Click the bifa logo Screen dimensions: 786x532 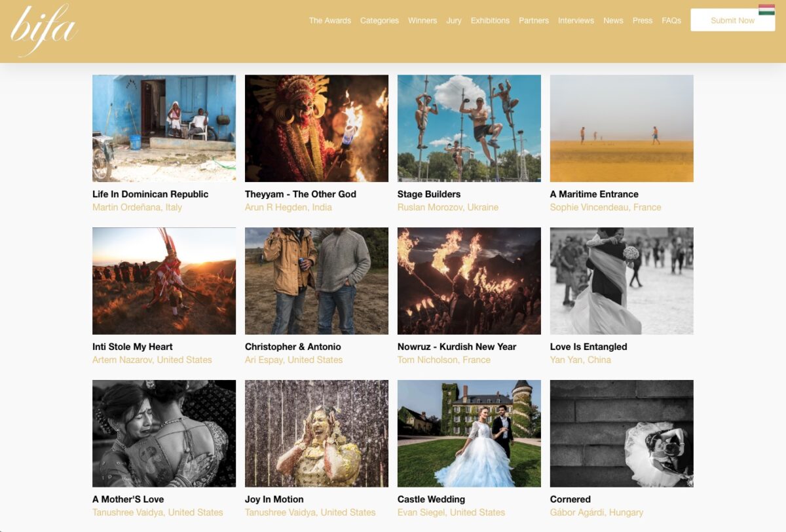(x=44, y=31)
